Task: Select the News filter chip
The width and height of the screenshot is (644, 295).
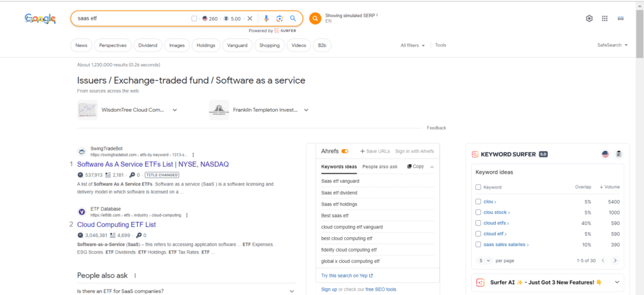Action: 81,46
